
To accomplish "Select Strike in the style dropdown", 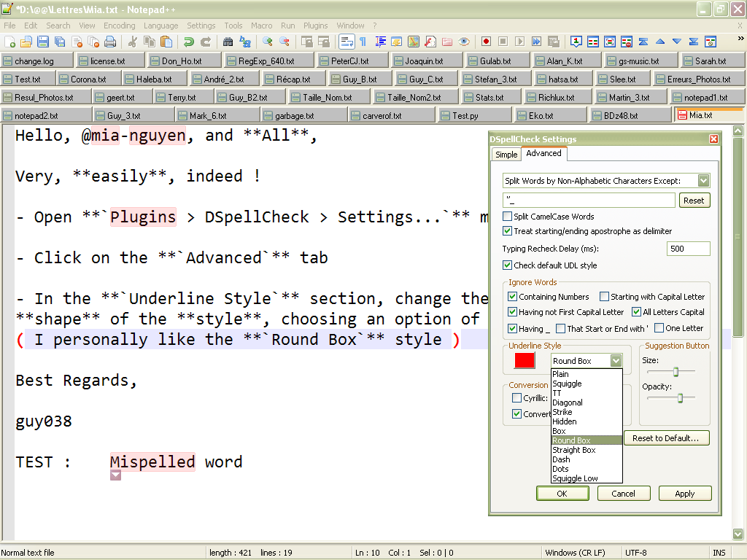I will (x=587, y=412).
